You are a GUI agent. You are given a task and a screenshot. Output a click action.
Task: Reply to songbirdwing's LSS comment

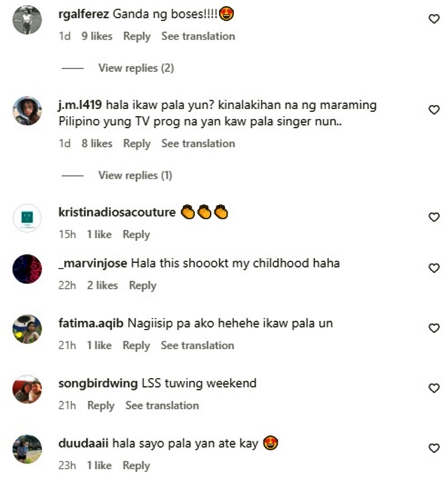point(101,405)
